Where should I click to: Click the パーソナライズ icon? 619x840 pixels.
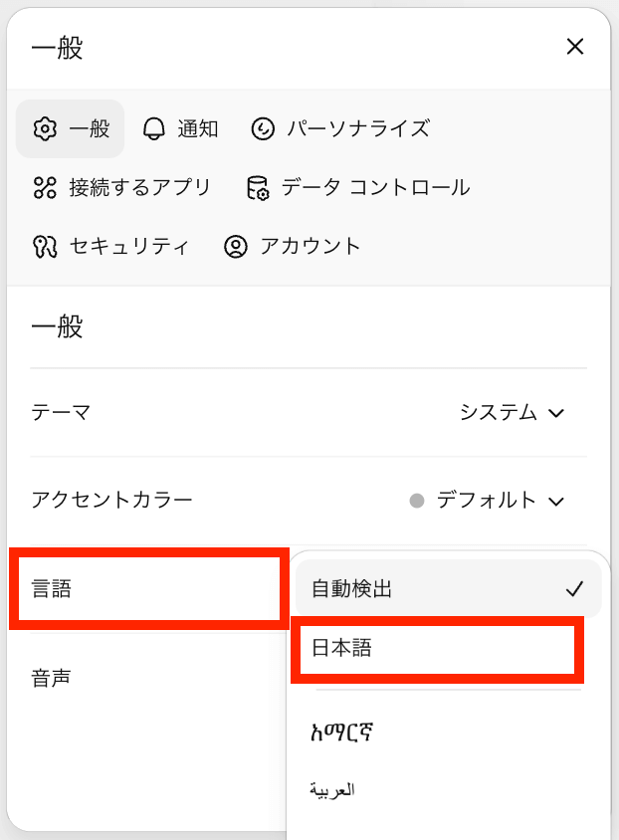pyautogui.click(x=263, y=129)
